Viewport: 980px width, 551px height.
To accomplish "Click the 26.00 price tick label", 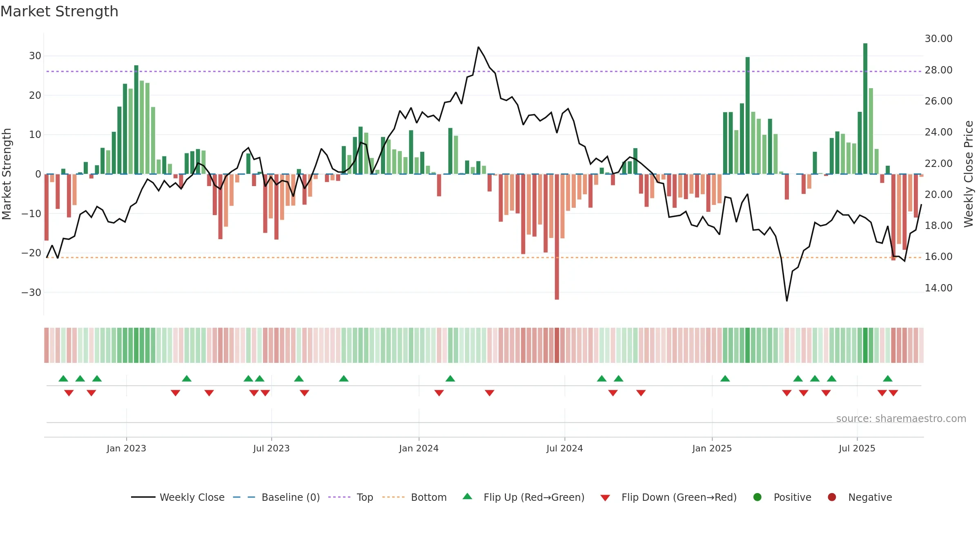I will (938, 101).
